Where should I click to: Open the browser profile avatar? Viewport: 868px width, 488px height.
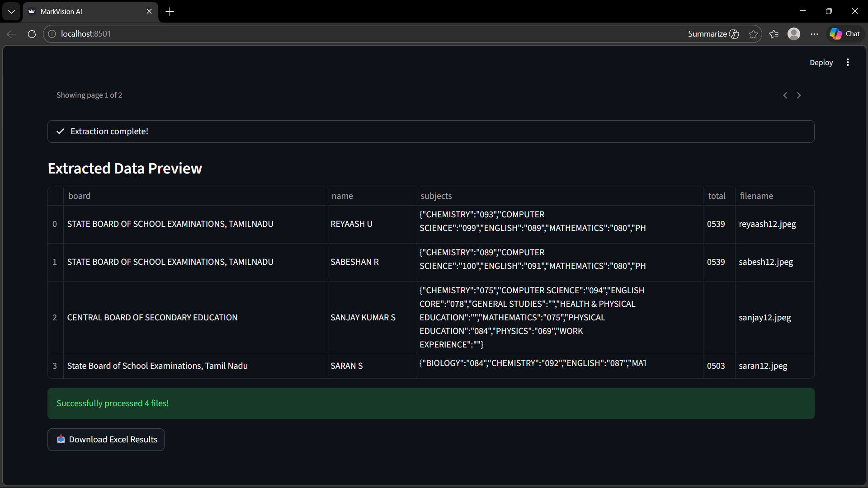click(x=793, y=34)
